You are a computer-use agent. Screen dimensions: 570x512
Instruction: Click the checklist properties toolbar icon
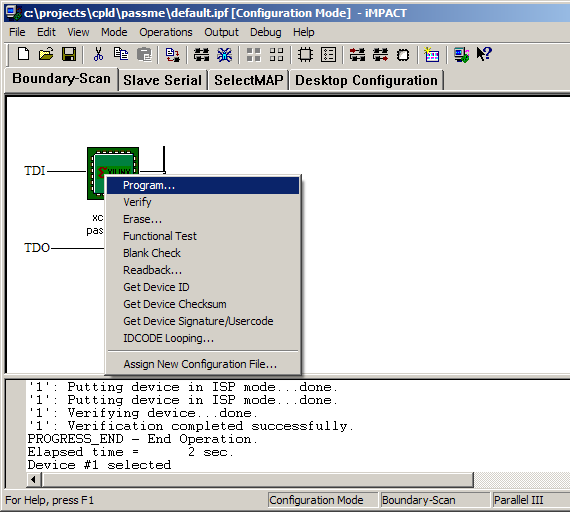(x=328, y=55)
